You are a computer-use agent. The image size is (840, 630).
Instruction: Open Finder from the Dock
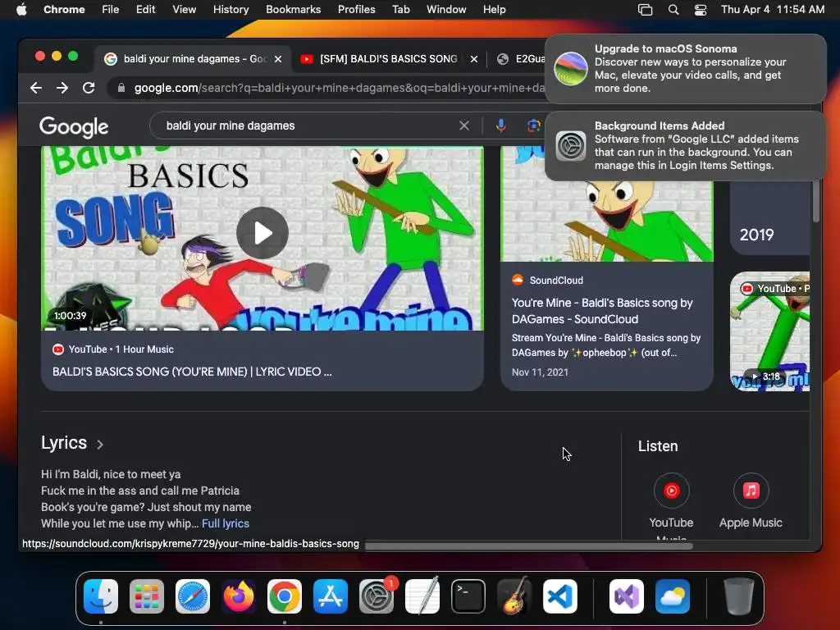(101, 596)
